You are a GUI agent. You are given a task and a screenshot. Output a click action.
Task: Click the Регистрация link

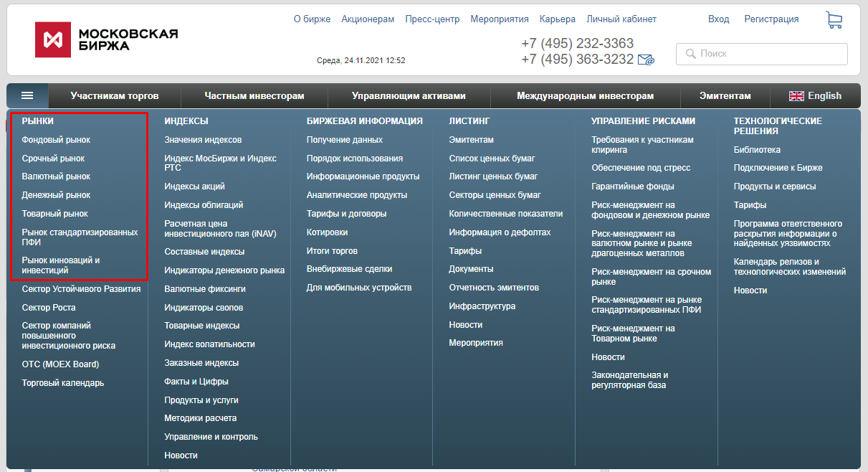[x=771, y=19]
